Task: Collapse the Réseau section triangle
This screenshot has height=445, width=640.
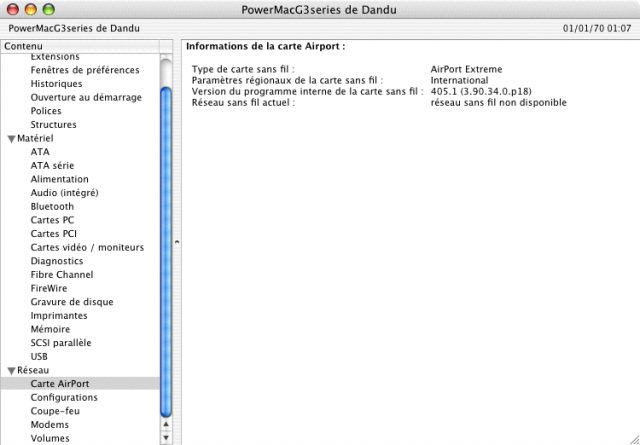Action: [11, 371]
